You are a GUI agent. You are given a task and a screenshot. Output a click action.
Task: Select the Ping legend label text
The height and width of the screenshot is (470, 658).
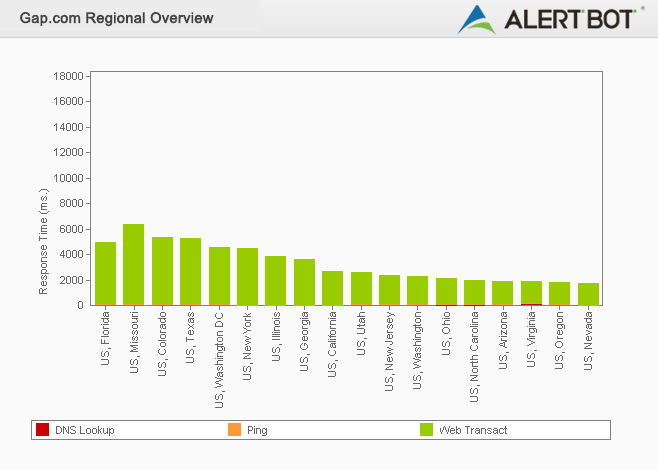click(x=257, y=430)
